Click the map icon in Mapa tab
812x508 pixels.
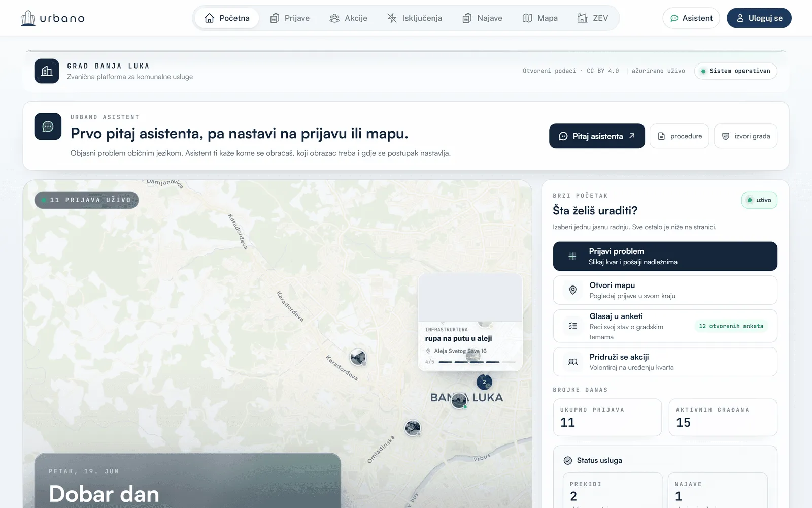click(x=527, y=18)
